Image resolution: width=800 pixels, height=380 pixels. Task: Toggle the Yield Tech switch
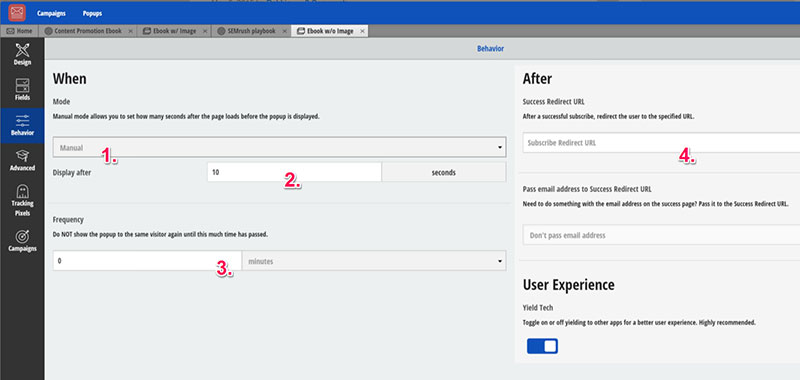[x=542, y=346]
